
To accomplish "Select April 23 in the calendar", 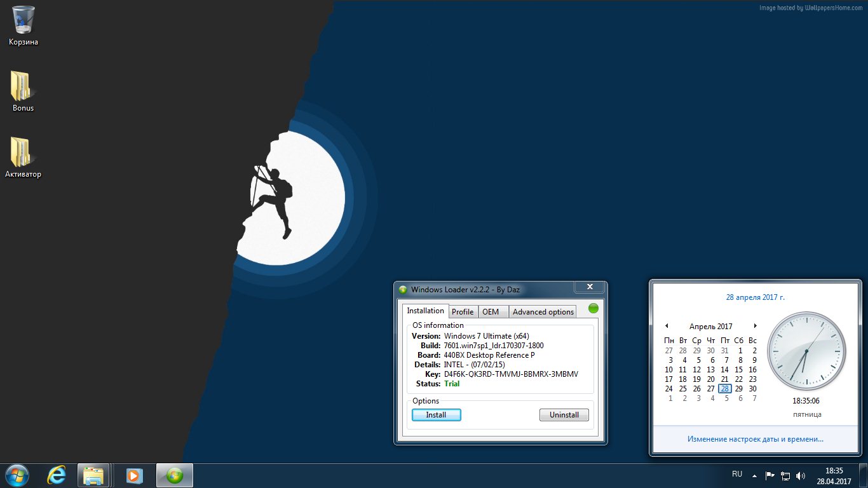I will tap(752, 379).
